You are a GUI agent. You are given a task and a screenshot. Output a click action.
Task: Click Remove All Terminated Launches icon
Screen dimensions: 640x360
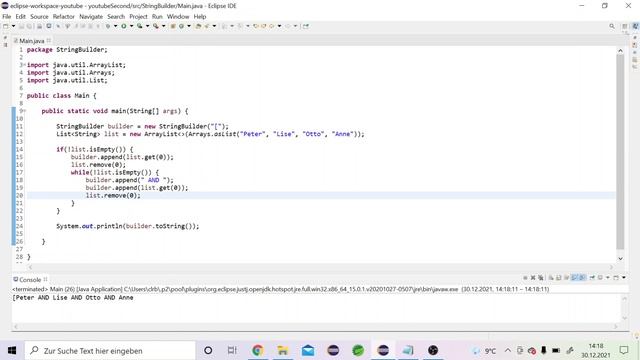[541, 278]
